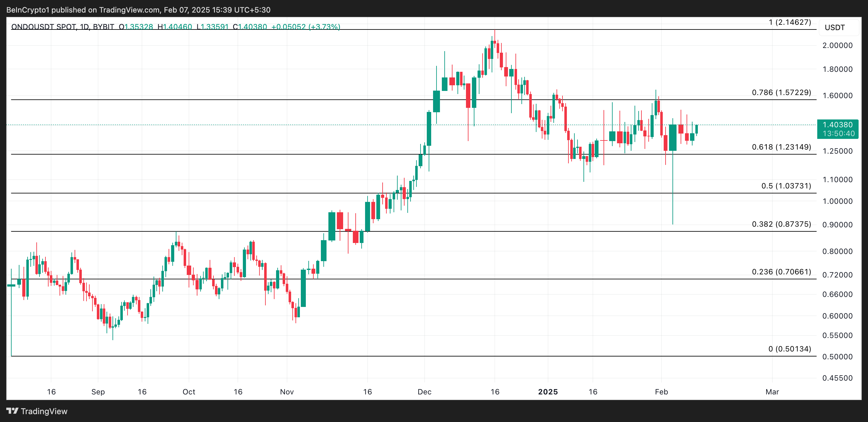Click the Sep label on time axis

[x=98, y=392]
